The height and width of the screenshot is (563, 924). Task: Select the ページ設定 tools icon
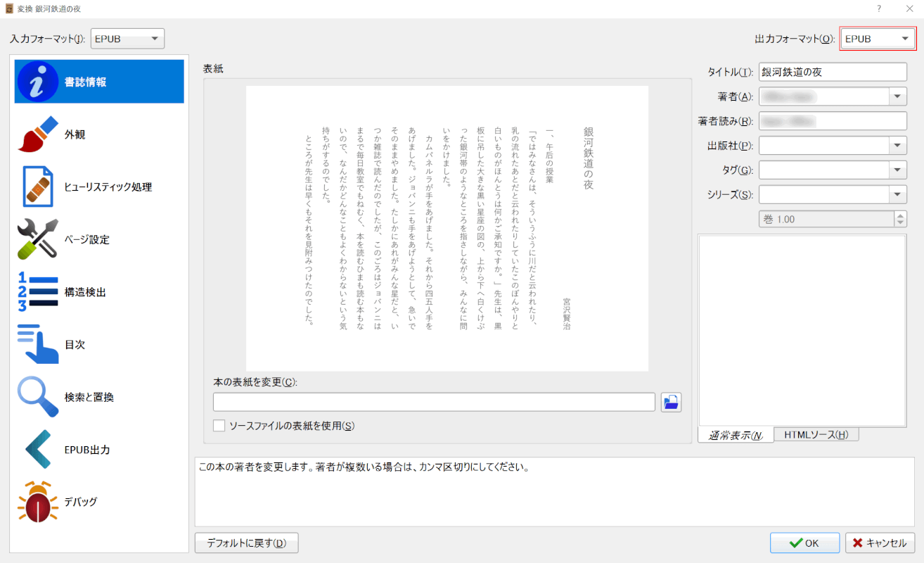tap(38, 239)
